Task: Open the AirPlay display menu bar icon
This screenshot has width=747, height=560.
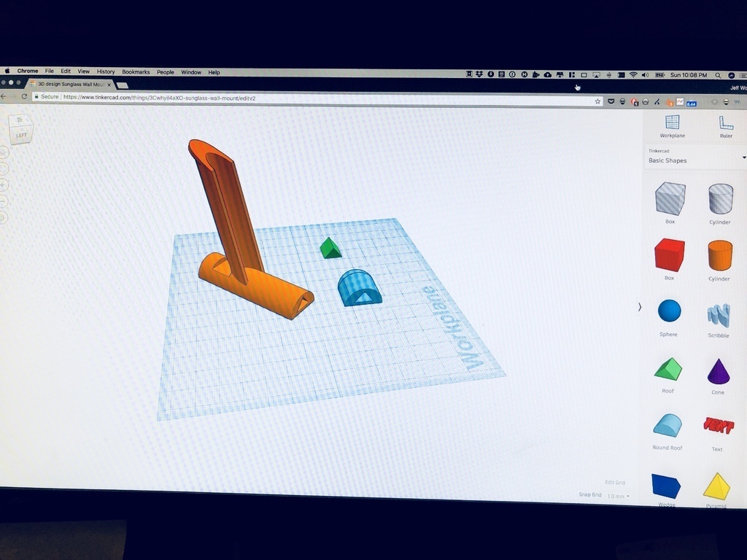Action: click(x=596, y=75)
